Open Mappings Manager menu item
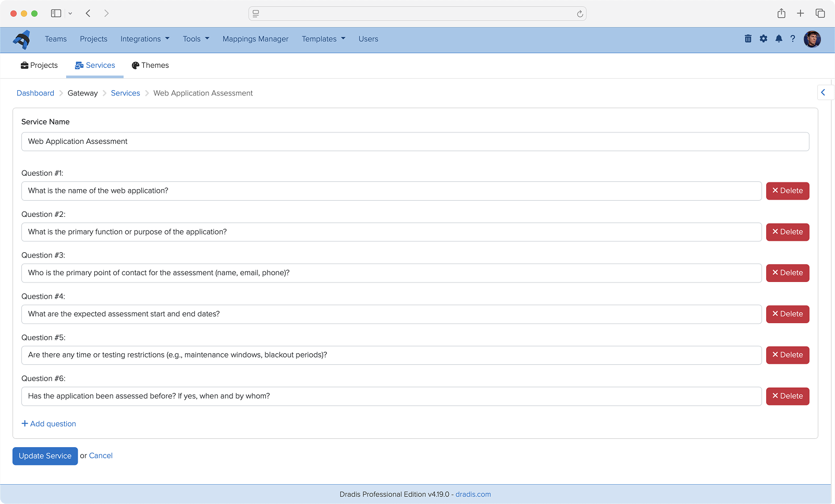 coord(255,39)
